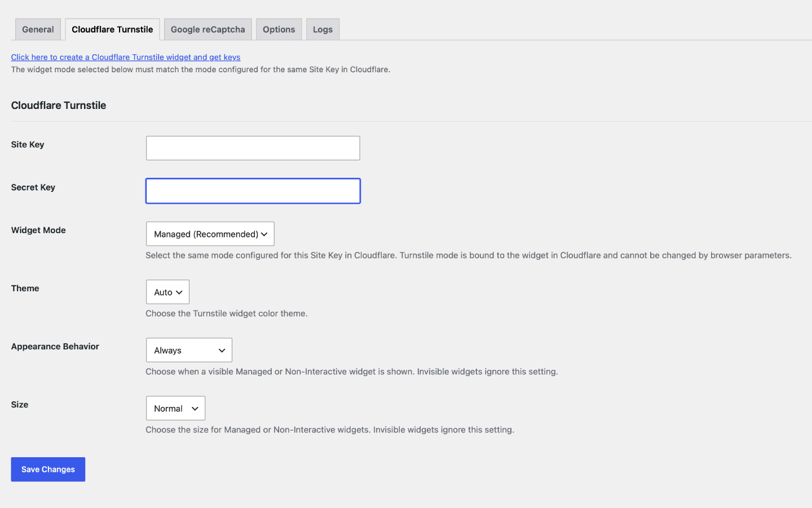The width and height of the screenshot is (812, 508).
Task: Click the 'Choose when a visible Managed' description
Action: click(352, 371)
